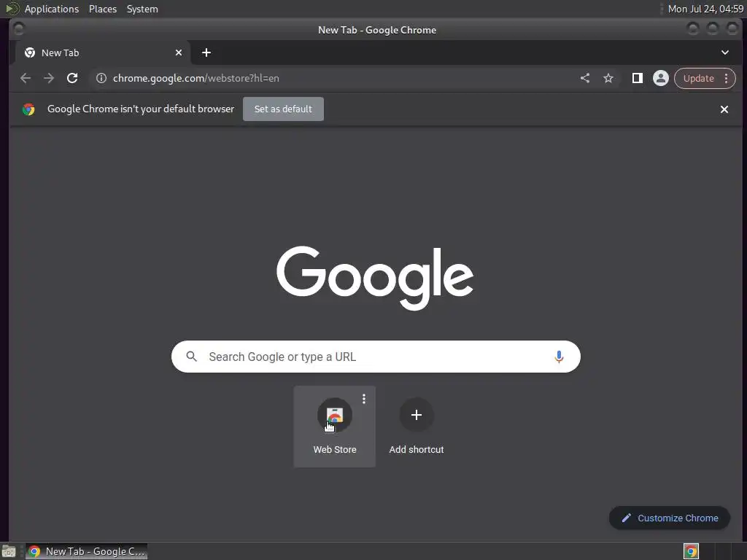Click the Web Store label text
Image resolution: width=747 pixels, height=560 pixels.
click(x=335, y=449)
